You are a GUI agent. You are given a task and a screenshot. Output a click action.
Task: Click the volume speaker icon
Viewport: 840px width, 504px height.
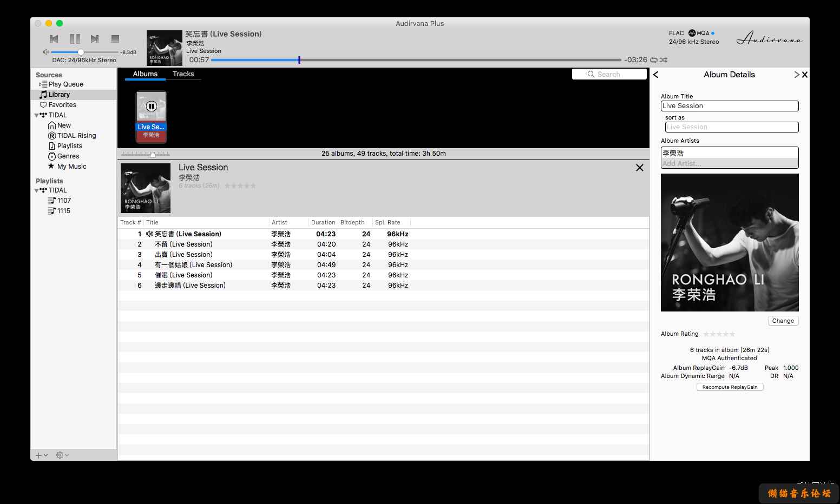click(46, 52)
